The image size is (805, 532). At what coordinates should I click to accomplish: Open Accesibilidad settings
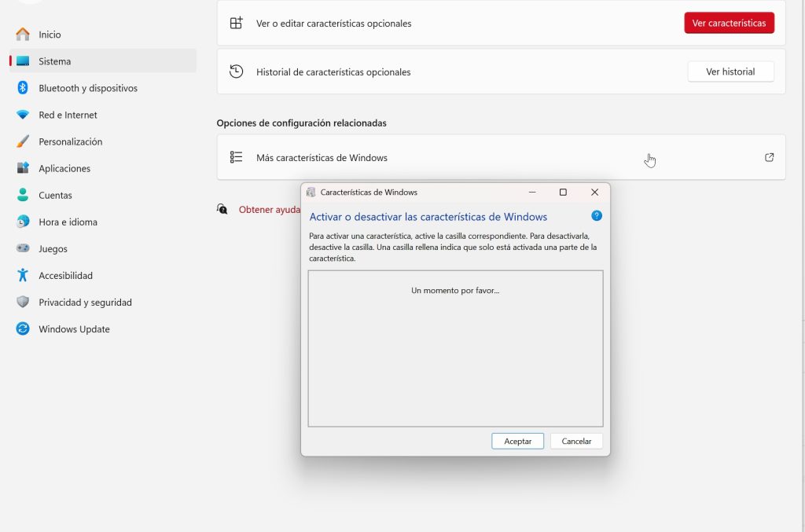pos(103,276)
